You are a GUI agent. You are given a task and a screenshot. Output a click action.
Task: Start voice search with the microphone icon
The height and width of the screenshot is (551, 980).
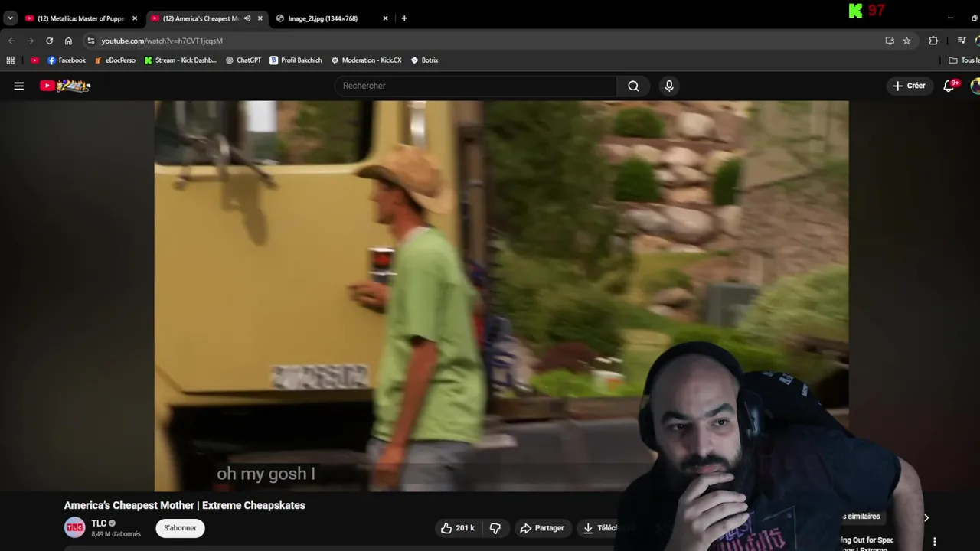pos(669,86)
